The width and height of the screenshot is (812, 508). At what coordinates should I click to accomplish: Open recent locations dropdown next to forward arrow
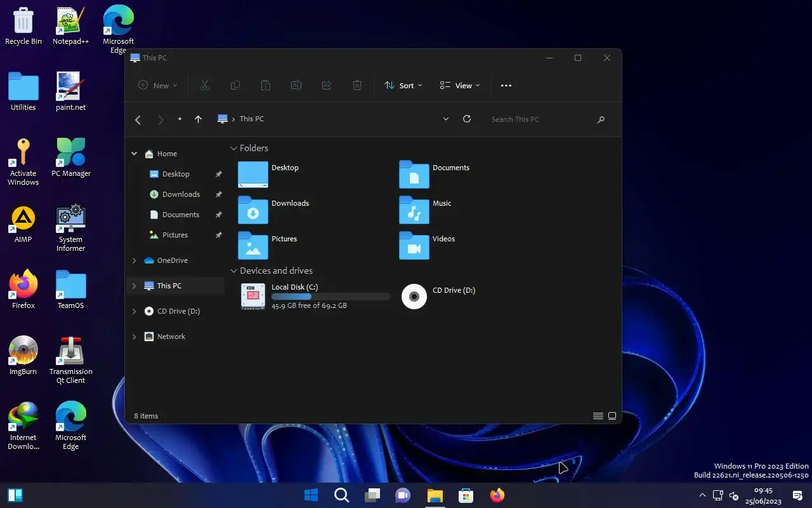pyautogui.click(x=180, y=119)
